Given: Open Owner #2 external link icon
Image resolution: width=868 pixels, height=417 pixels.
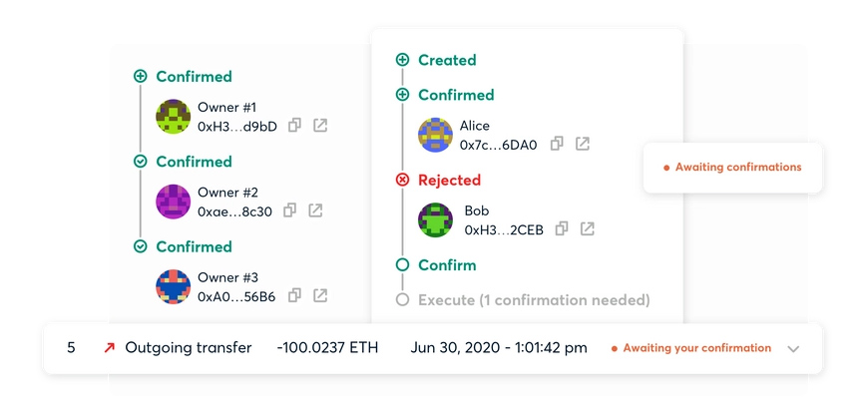Looking at the screenshot, I should (x=315, y=210).
